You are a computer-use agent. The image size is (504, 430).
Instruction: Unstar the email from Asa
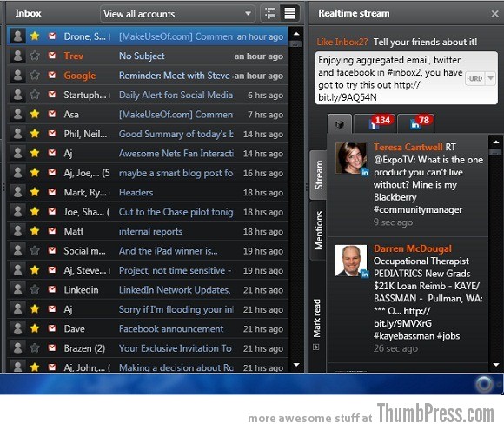pos(35,114)
